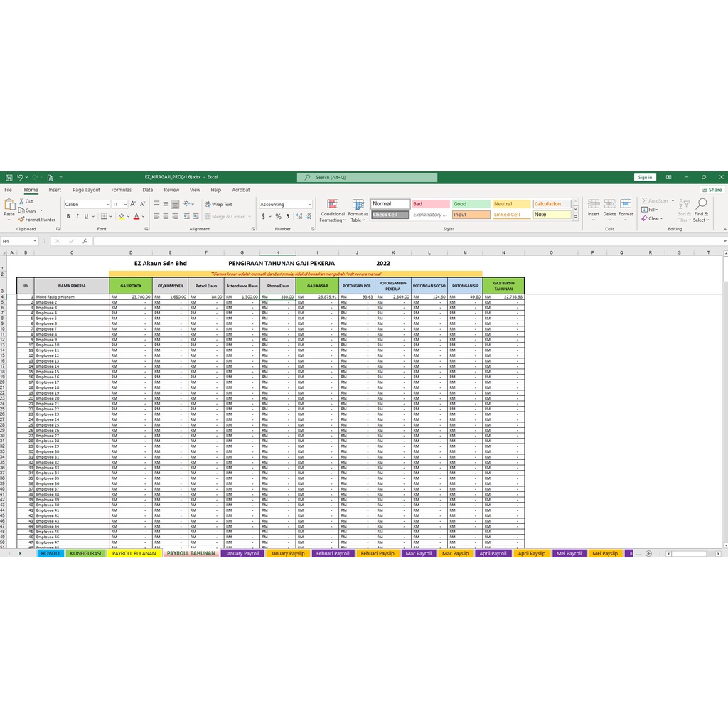Open Format as Table gallery
This screenshot has height=728, width=728.
click(358, 210)
